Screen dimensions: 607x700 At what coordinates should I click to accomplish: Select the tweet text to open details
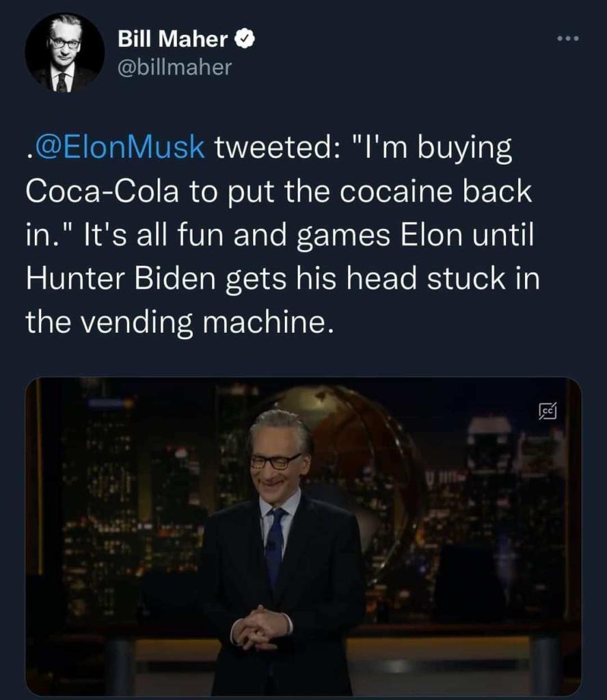coord(282,234)
